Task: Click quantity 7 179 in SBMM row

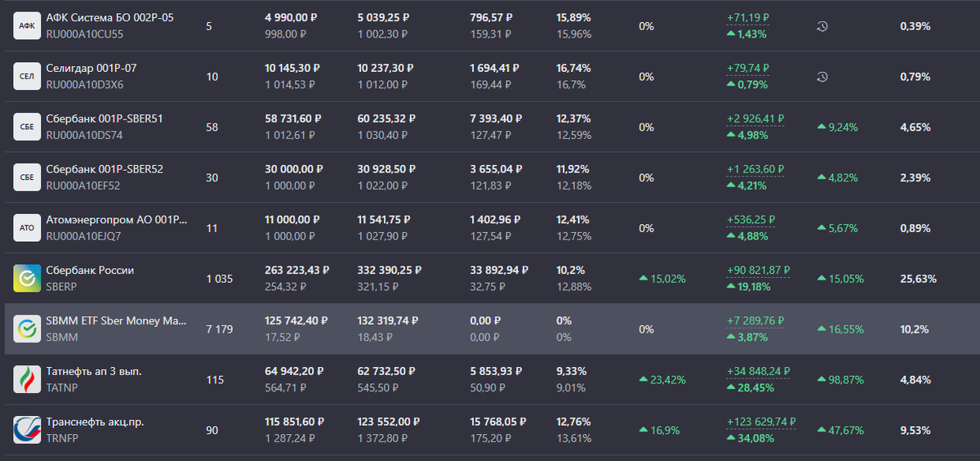Action: click(x=220, y=329)
